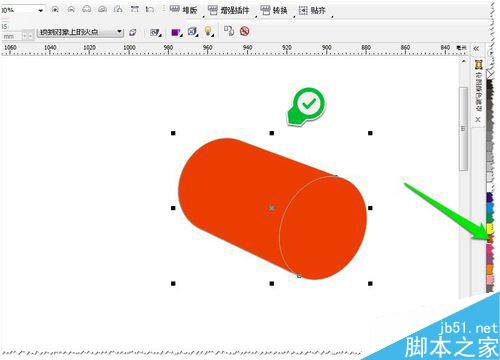
Task: Click the third zoom tool icon in the top toolbar
Action: (87, 10)
